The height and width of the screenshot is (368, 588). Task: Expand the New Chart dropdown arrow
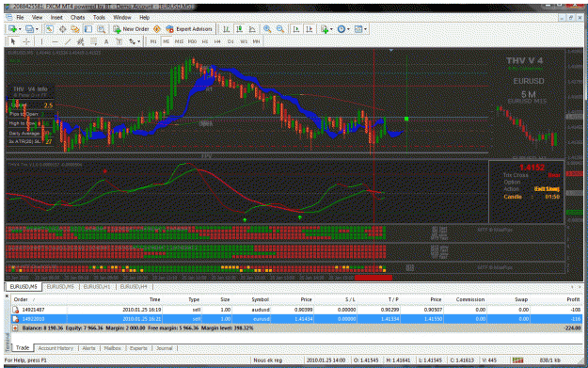tap(20, 29)
